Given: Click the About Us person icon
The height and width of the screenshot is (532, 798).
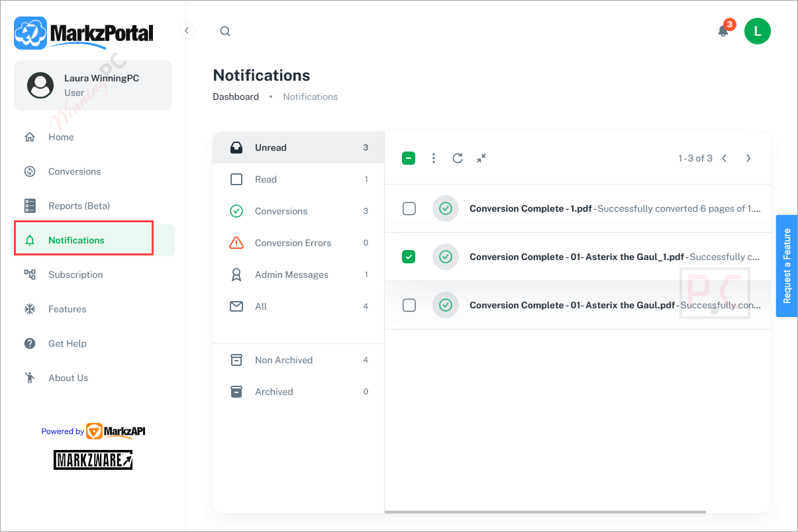Looking at the screenshot, I should pyautogui.click(x=30, y=378).
